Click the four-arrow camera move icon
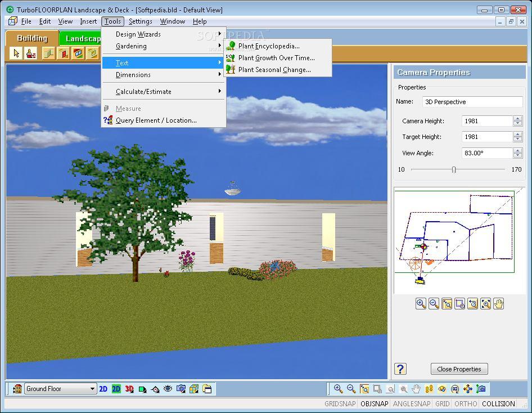Viewport: 532px width, 413px height. pos(468,389)
